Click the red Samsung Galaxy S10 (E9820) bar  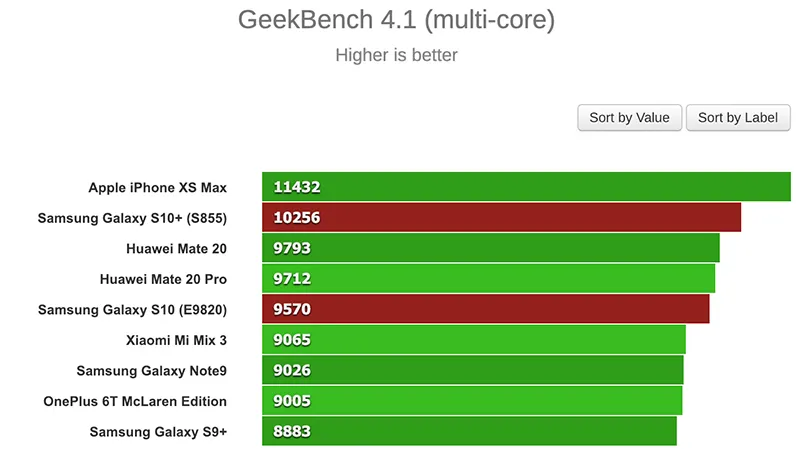[x=485, y=310]
